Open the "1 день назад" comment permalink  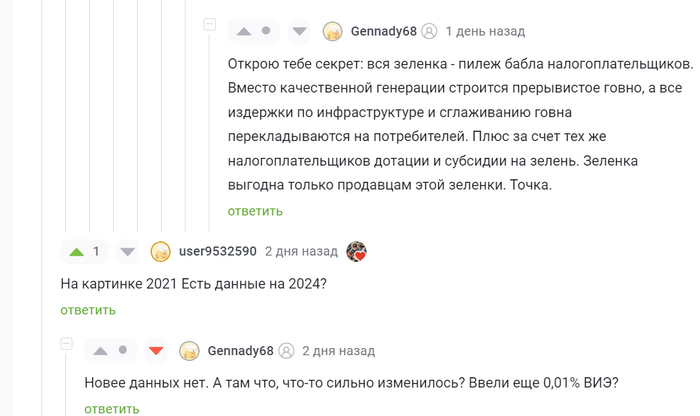pos(485,32)
